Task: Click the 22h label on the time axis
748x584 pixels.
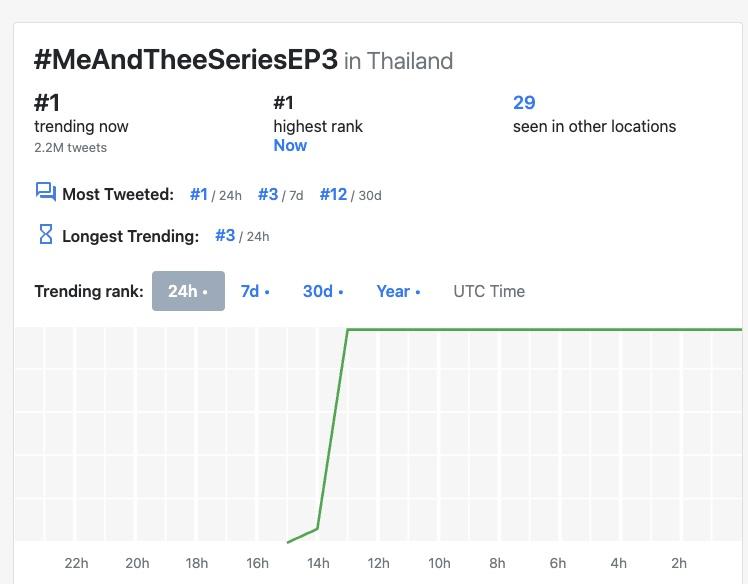Action: 77,563
